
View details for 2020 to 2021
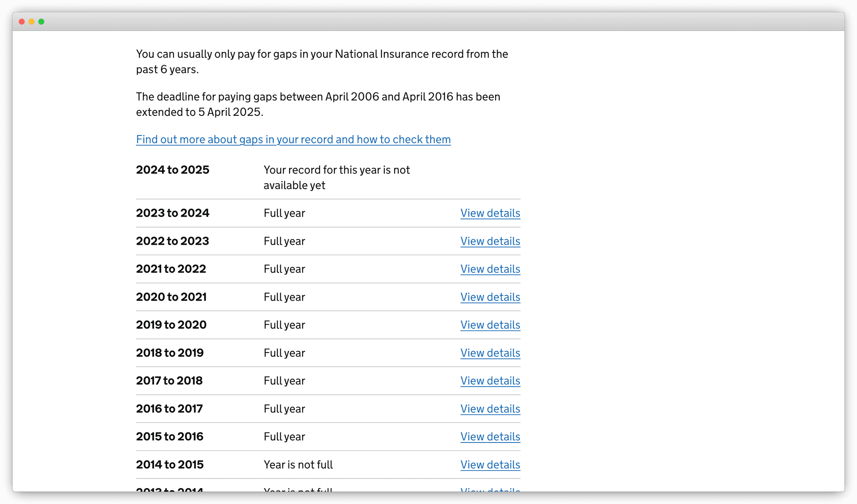click(x=490, y=297)
